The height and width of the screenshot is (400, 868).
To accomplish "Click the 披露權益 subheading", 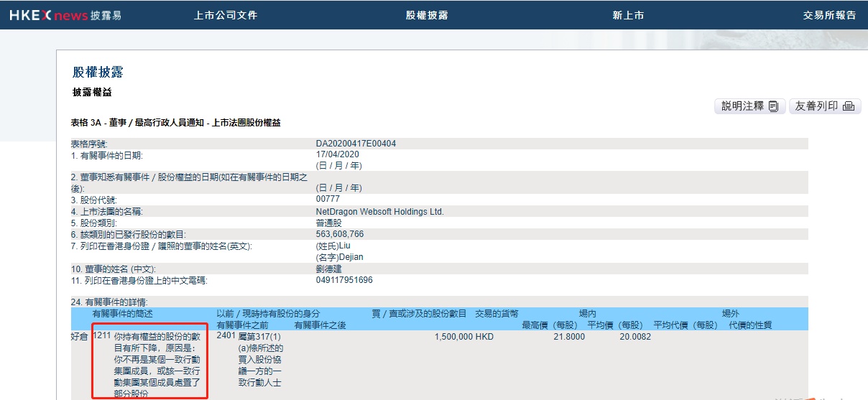I will tap(92, 93).
